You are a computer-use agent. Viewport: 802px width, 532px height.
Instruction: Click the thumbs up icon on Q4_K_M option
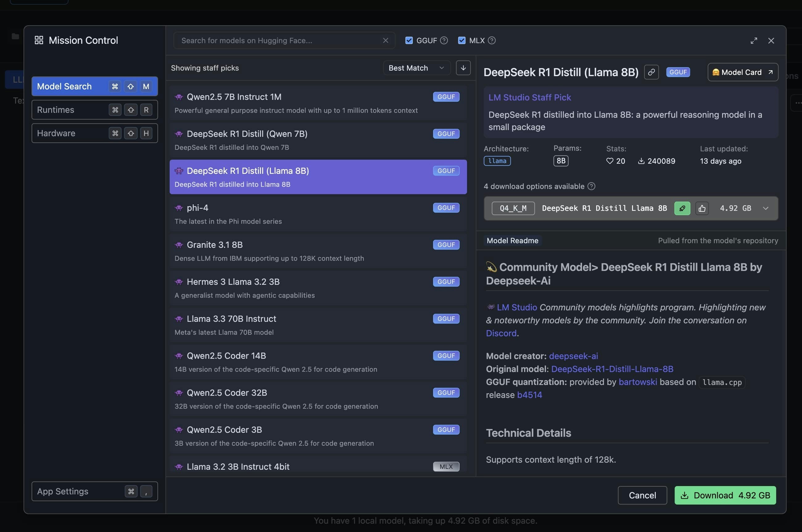pos(702,208)
